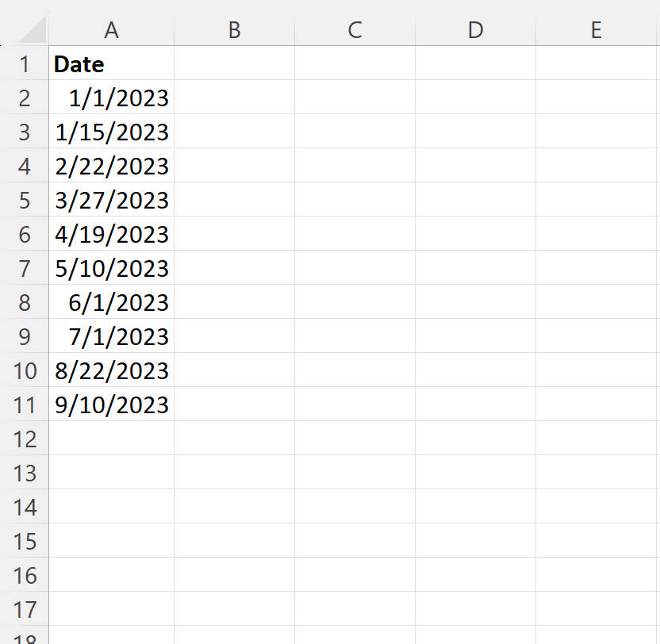
Task: Select column A header
Action: (x=112, y=30)
